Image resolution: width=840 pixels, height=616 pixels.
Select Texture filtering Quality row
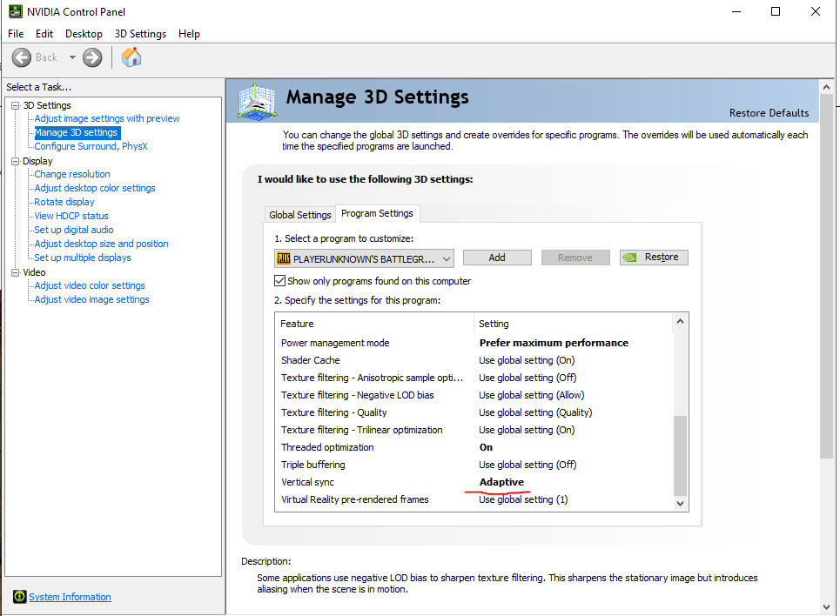pyautogui.click(x=474, y=412)
